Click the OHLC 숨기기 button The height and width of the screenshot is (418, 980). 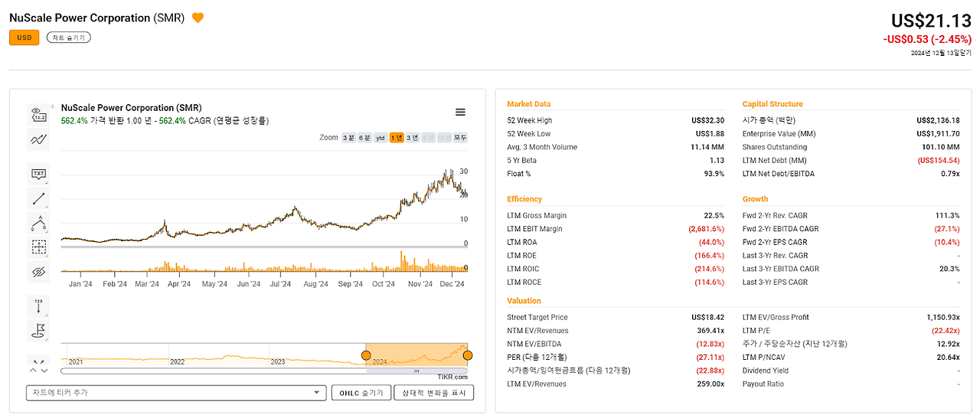coord(361,393)
